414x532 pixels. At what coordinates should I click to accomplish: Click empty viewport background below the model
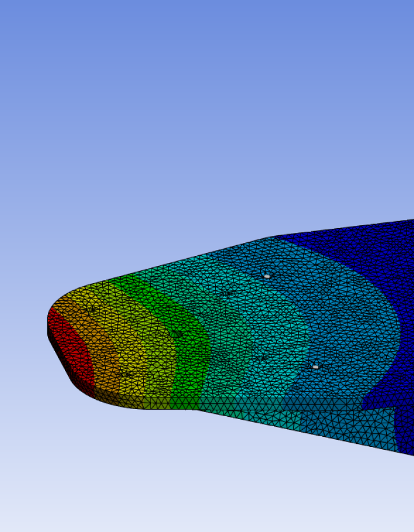177,485
